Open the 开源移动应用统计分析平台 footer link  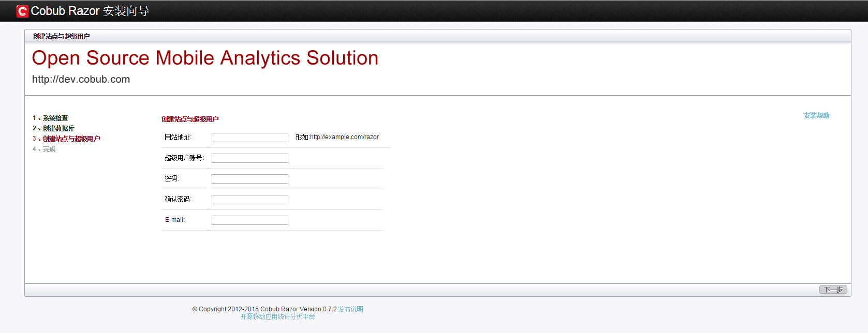[277, 316]
